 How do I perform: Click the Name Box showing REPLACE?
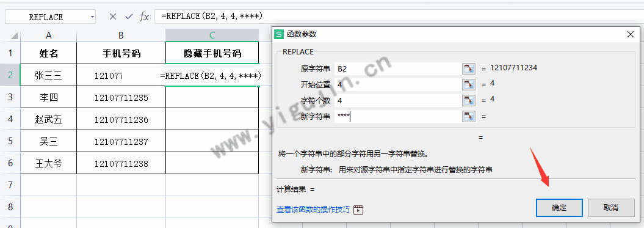coord(46,17)
